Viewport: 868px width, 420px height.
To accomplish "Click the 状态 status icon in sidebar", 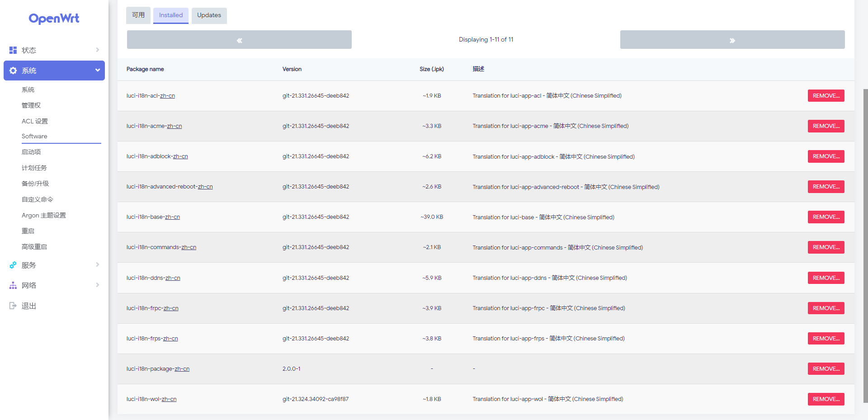I will pyautogui.click(x=12, y=50).
